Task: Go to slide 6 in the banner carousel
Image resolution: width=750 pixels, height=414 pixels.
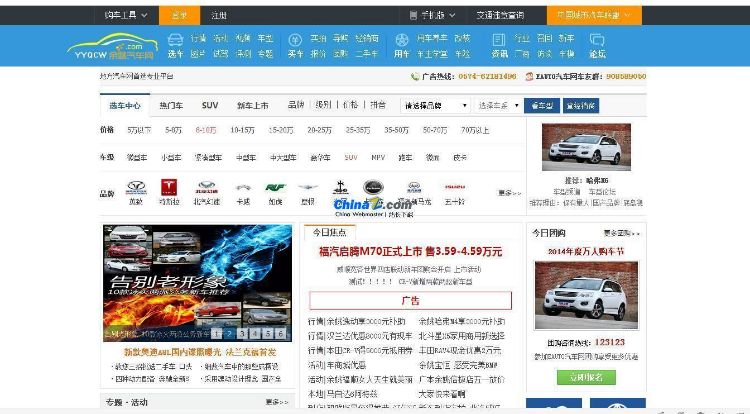Action: [281, 334]
